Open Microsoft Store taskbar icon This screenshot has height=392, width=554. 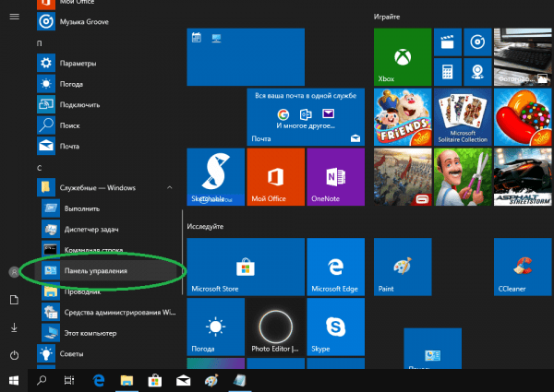click(155, 380)
